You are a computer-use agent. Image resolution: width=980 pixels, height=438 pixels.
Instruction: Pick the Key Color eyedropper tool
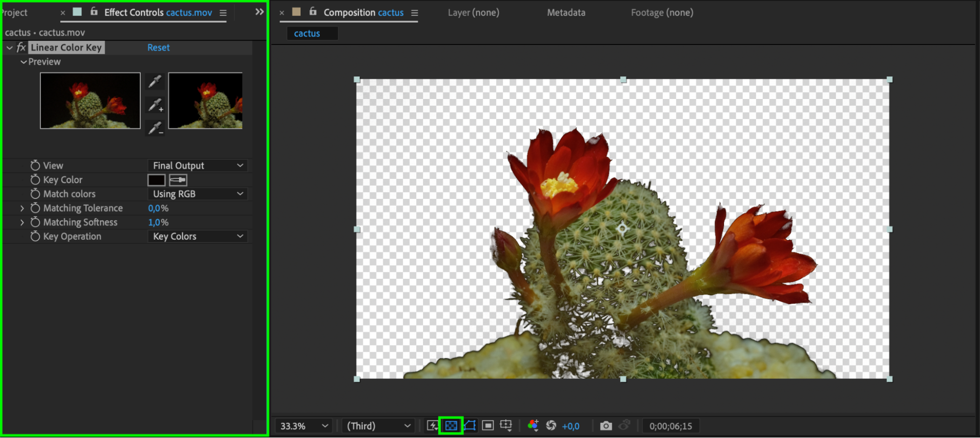(178, 180)
